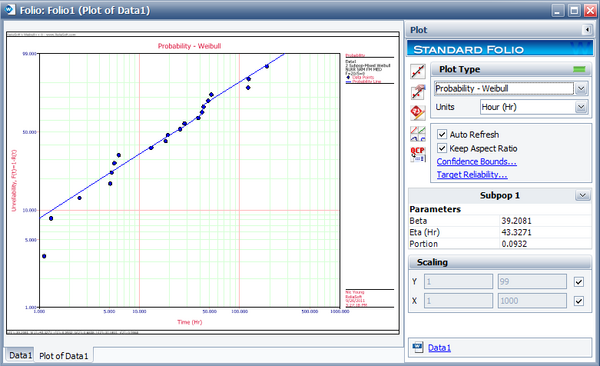This screenshot has height=366, width=600.
Task: Open the Confidence Bounds link
Action: coord(476,162)
